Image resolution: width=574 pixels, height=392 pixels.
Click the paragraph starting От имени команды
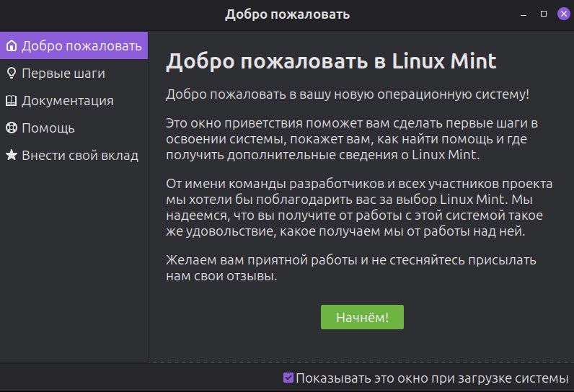point(359,208)
